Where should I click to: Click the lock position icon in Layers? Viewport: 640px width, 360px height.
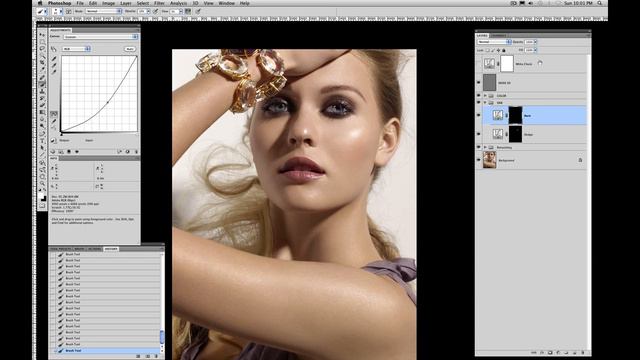[498, 50]
